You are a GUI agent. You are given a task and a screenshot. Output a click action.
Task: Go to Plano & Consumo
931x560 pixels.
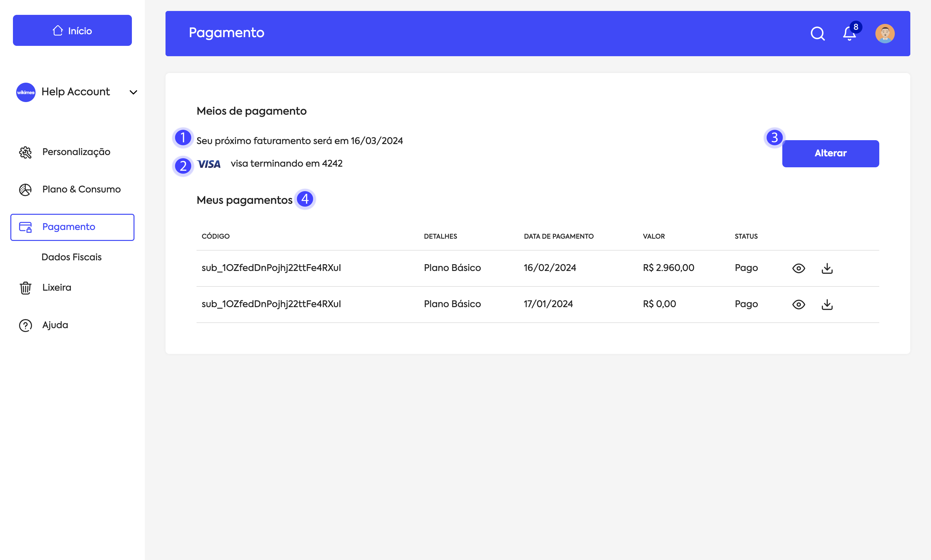point(81,190)
